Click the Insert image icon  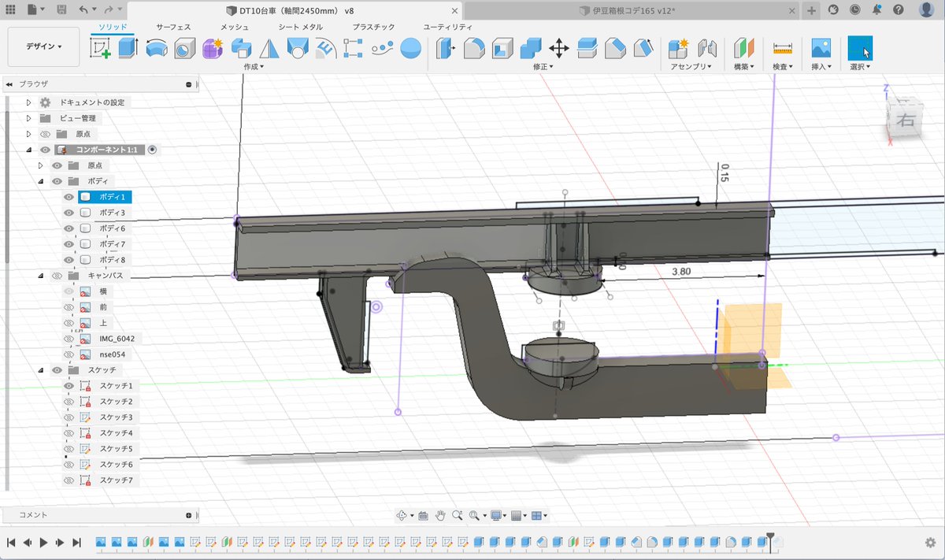click(821, 48)
